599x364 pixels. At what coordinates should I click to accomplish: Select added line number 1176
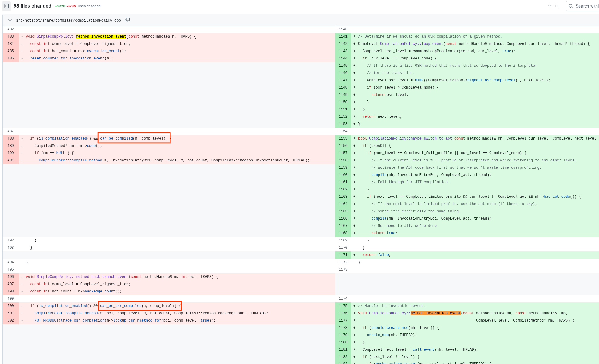[x=343, y=313]
